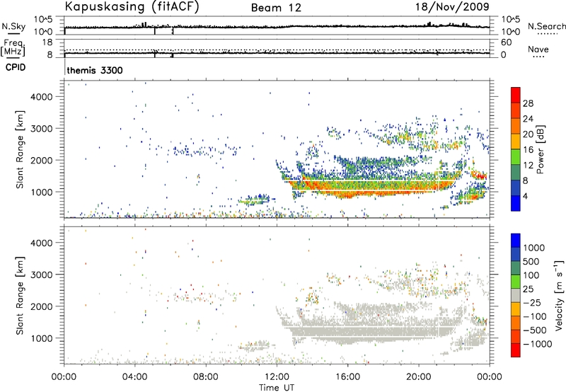Image resolution: width=566 pixels, height=392 pixels.
Task: Click the Power colorbar segment between 8 and 12
Action: pos(516,172)
